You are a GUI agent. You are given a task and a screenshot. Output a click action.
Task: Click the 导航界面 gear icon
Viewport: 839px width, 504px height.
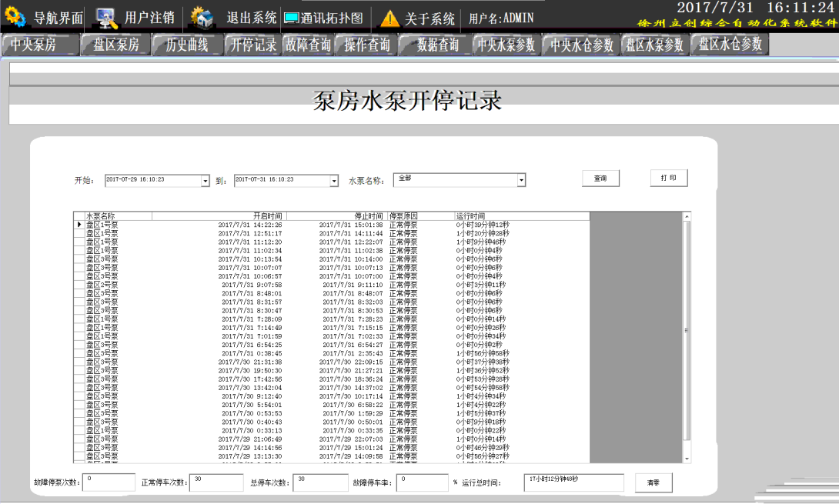[15, 16]
